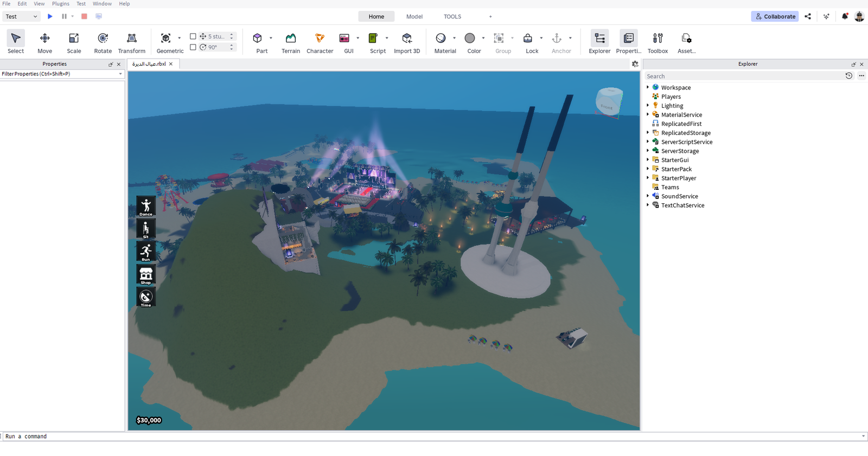The width and height of the screenshot is (868, 456).
Task: Expand the SoundService node
Action: [x=648, y=196]
